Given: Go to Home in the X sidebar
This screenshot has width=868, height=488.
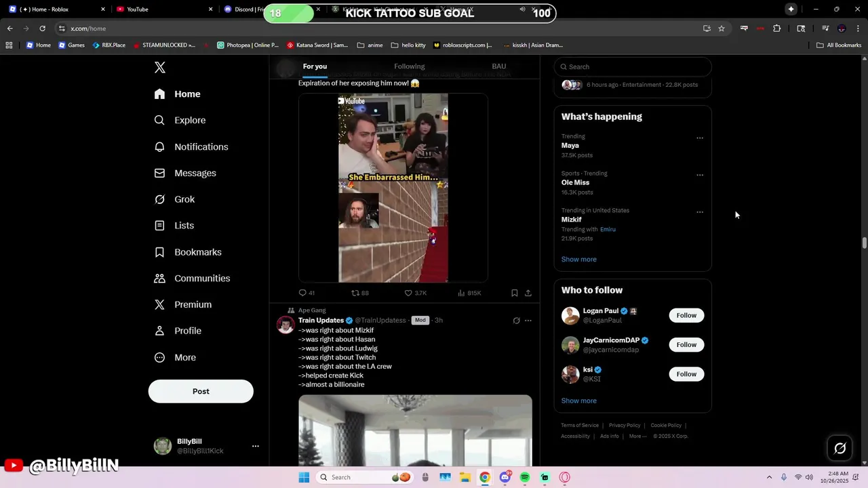Looking at the screenshot, I should 177,94.
